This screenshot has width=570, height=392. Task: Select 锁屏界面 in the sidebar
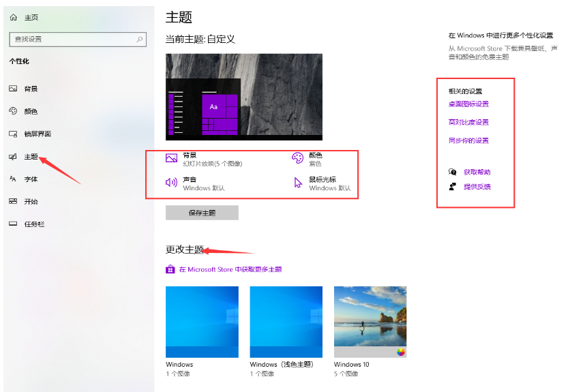pos(37,134)
